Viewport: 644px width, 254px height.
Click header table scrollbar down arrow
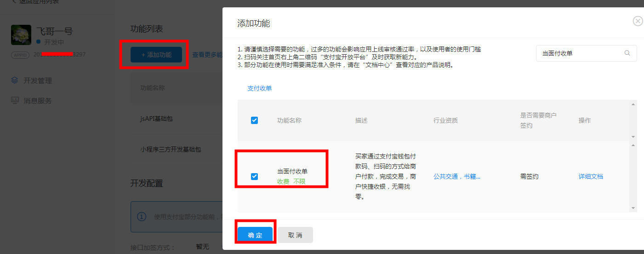point(633,137)
